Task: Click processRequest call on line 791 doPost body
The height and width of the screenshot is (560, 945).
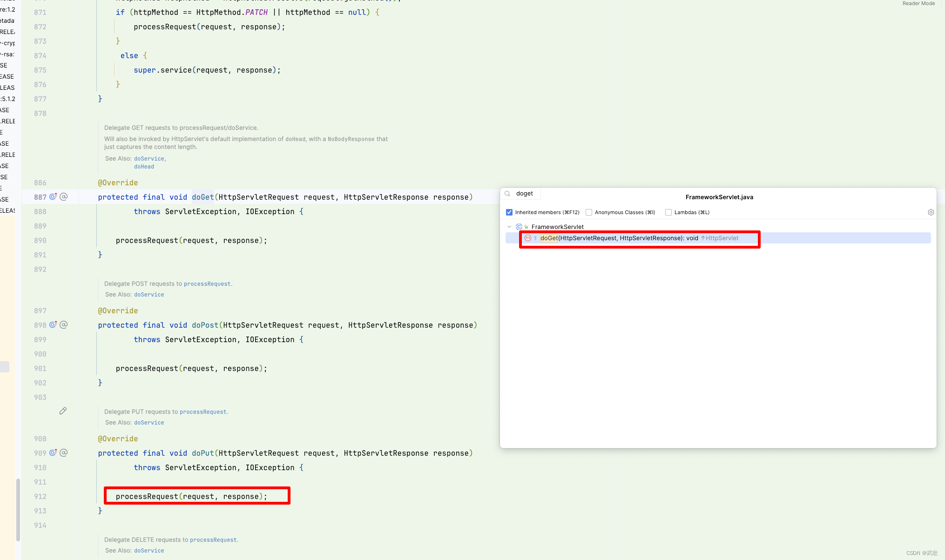Action: (x=191, y=368)
